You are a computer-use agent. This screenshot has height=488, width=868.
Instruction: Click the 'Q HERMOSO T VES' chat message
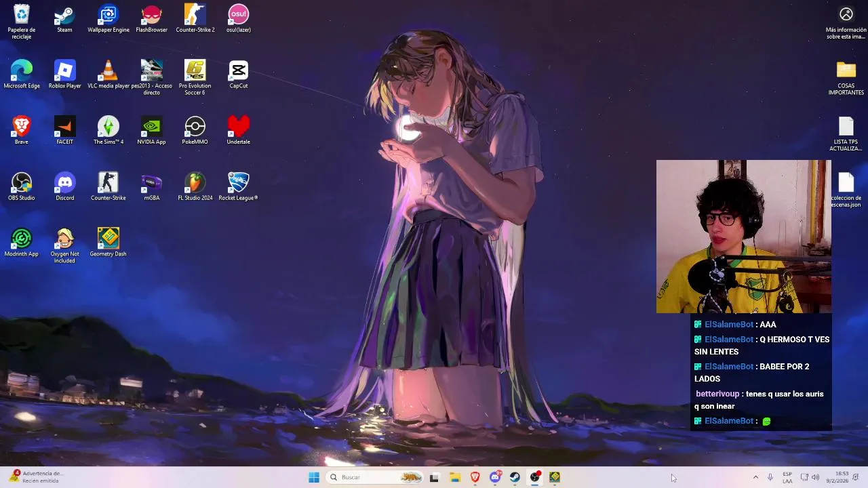[x=762, y=346]
